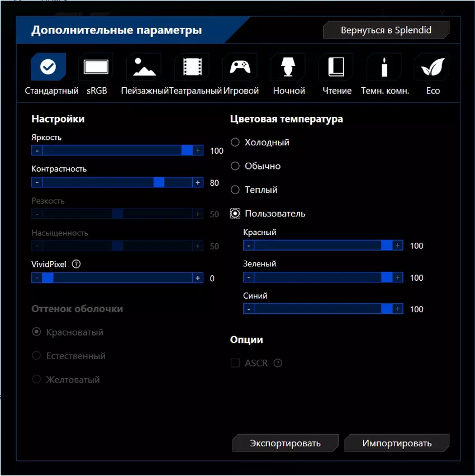Image resolution: width=475 pixels, height=476 pixels.
Task: Switch to sRGB display mode
Action: [96, 68]
